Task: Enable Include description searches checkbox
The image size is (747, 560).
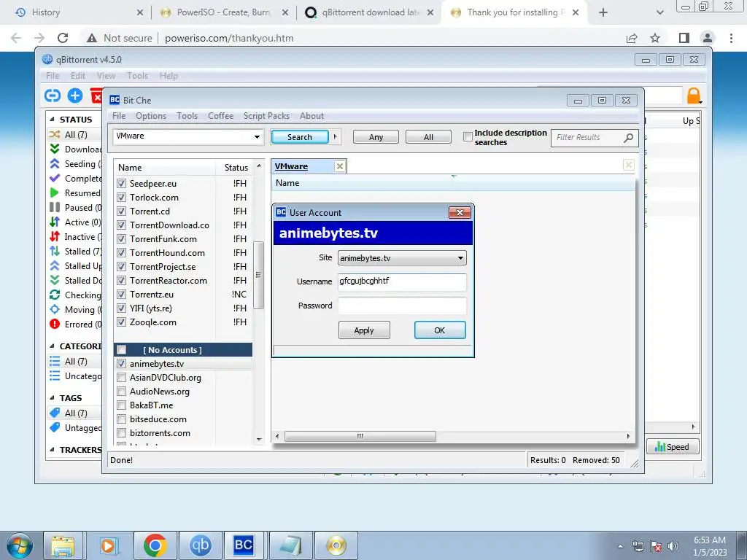Action: [468, 137]
